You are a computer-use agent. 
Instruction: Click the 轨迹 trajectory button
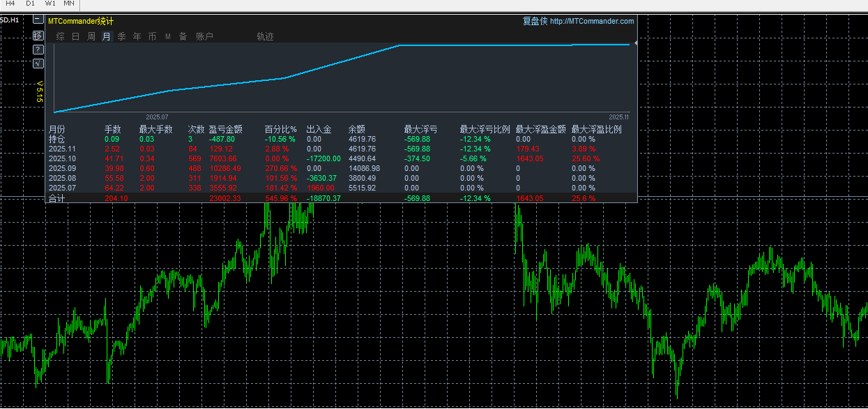(265, 36)
